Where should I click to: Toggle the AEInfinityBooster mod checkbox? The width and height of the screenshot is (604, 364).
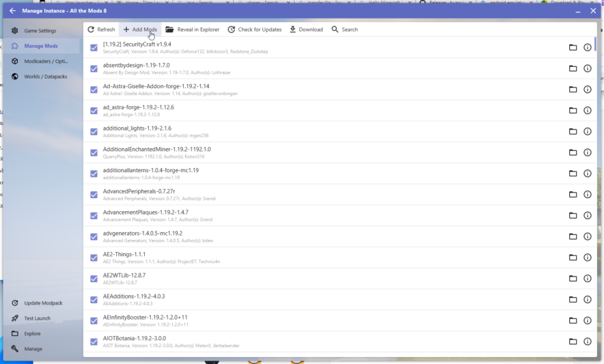(94, 320)
